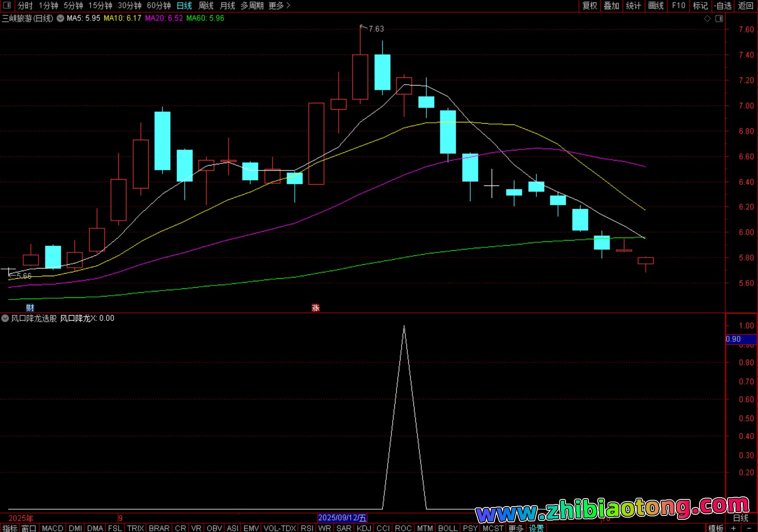The height and width of the screenshot is (532, 758).
Task: Click the MACD indicator button
Action: pyautogui.click(x=53, y=528)
